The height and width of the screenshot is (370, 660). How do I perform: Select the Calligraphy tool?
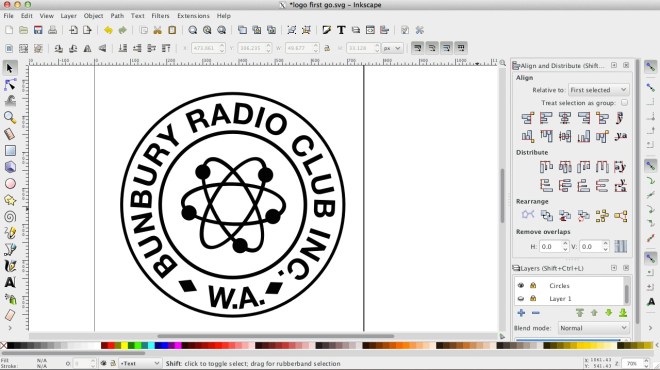[10, 266]
